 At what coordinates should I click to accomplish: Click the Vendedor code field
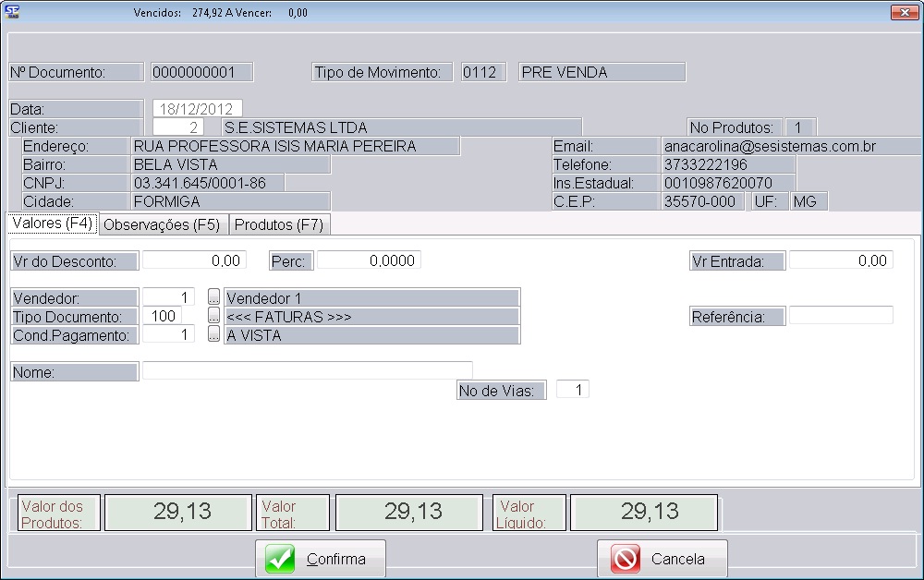point(168,297)
